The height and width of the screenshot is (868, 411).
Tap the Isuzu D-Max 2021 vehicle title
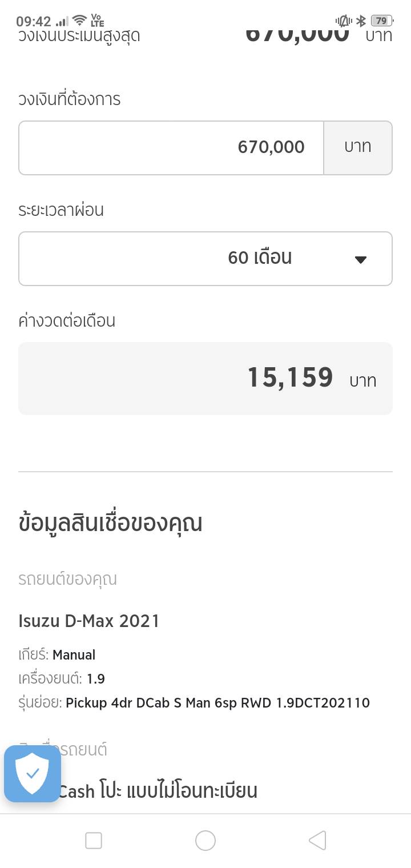click(x=89, y=621)
